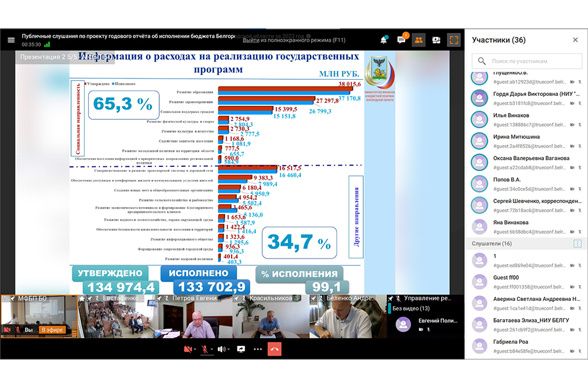
Task: Open the Слушатели section options menu
Action: [577, 243]
